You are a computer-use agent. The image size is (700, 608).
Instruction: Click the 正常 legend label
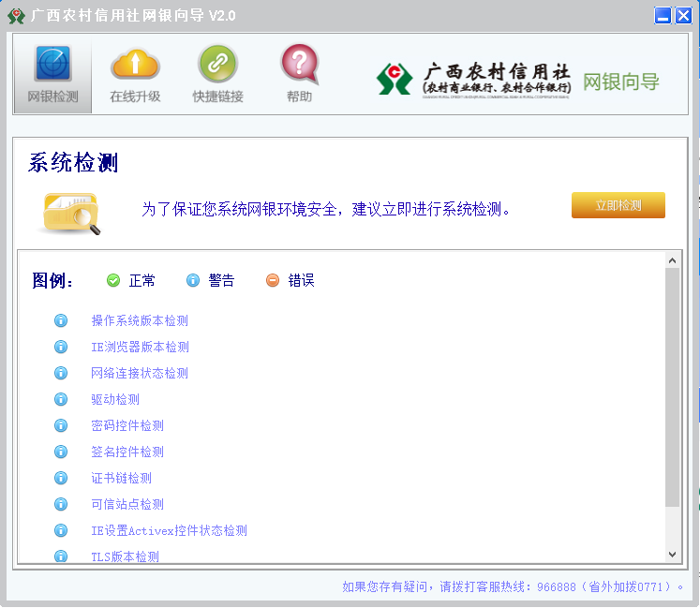click(x=141, y=280)
